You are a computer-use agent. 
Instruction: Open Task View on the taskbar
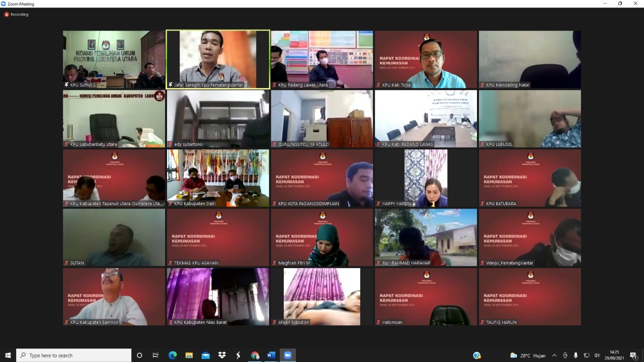coord(155,355)
